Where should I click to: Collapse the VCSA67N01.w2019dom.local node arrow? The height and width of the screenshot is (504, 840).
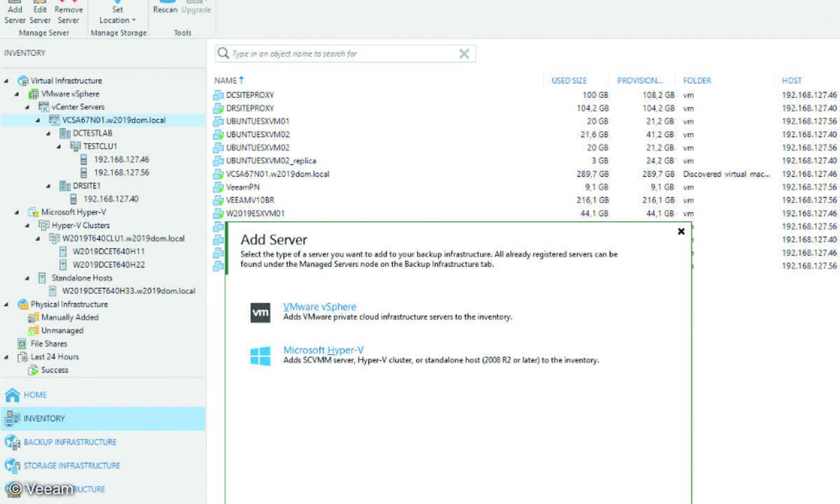(38, 120)
